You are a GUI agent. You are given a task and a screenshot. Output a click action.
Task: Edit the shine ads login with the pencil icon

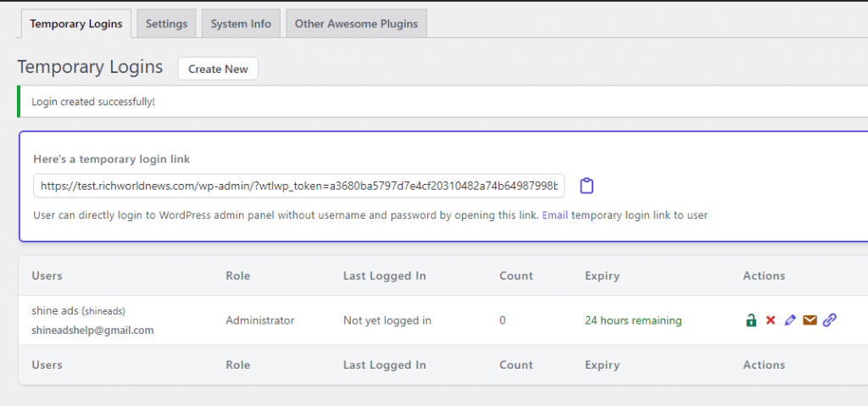tap(790, 320)
